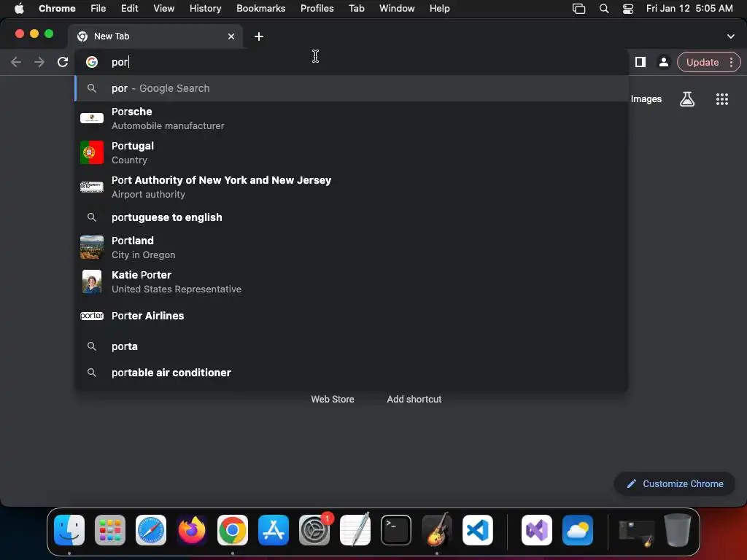Image resolution: width=747 pixels, height=560 pixels.
Task: Click the Portland photo thumbnail
Action: coord(91,247)
